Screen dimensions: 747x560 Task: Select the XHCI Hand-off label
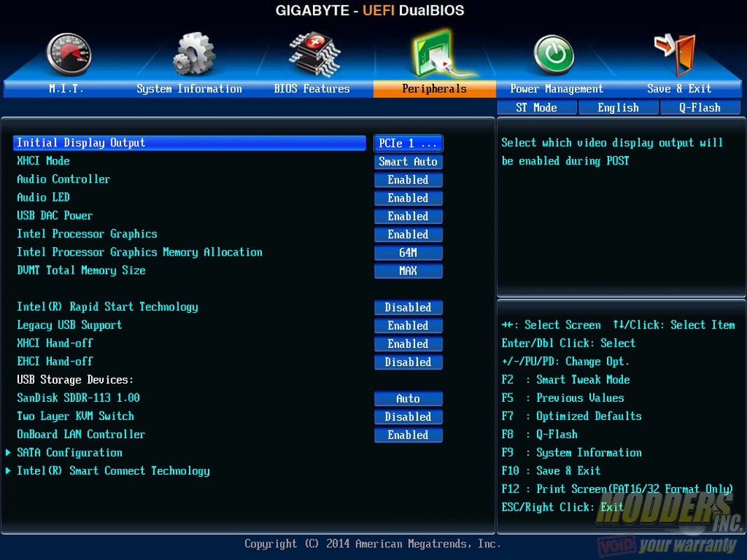coord(55,343)
